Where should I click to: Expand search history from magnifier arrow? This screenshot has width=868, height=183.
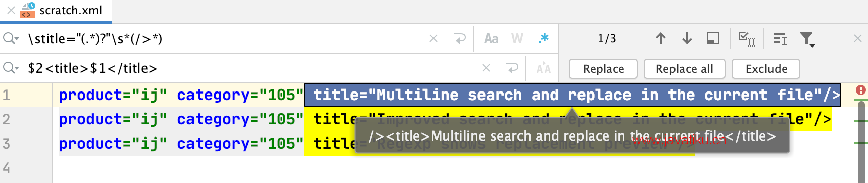[x=11, y=38]
